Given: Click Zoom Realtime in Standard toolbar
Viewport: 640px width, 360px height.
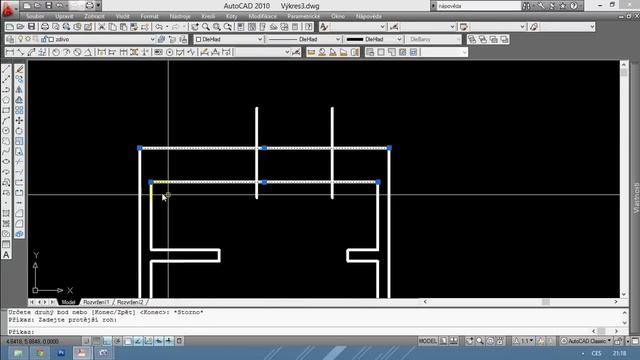Looking at the screenshot, I should point(206,27).
